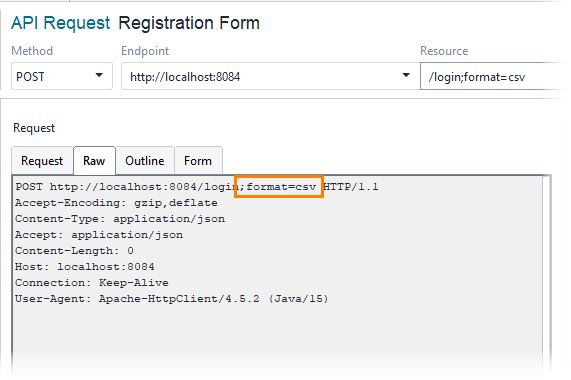Click the Accept: application/json line

pos(99,235)
